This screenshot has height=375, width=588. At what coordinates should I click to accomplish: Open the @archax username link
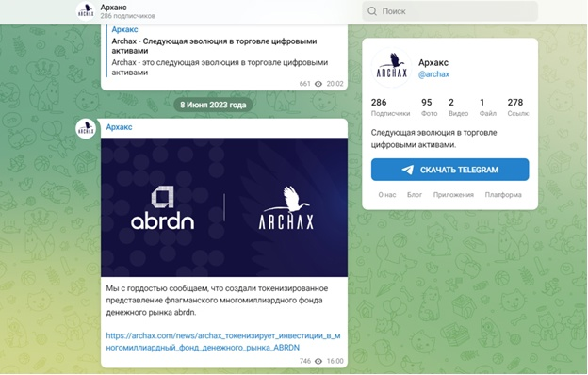(x=433, y=74)
